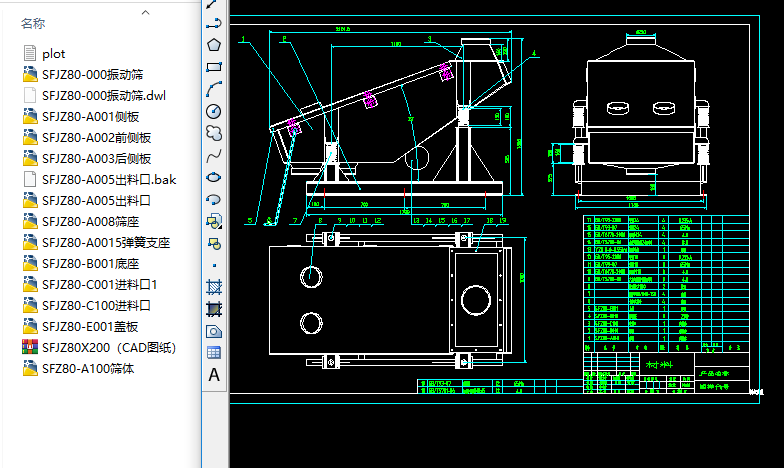Click the Insert Block tool
The image size is (784, 468).
[214, 221]
